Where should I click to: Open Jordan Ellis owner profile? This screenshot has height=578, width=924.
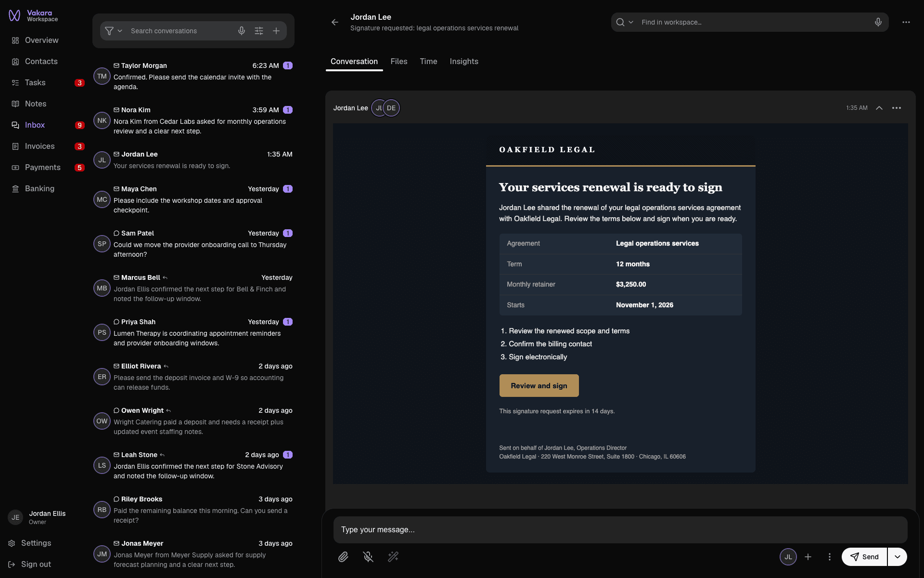pos(38,517)
